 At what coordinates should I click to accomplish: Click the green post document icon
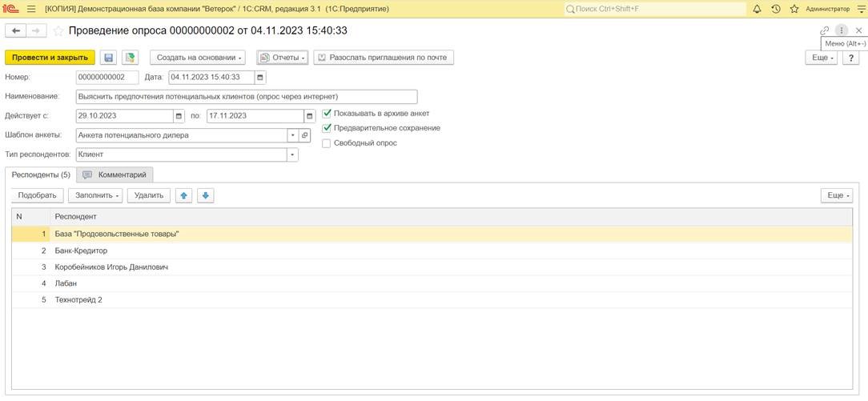click(x=130, y=58)
